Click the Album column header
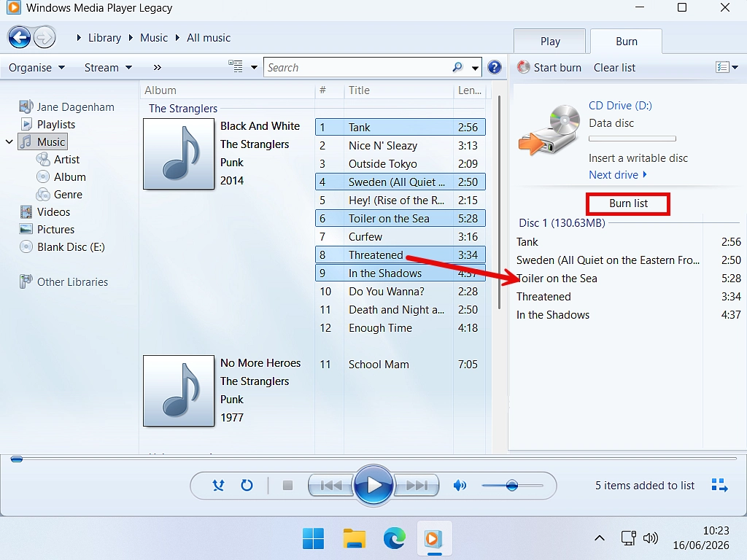This screenshot has width=747, height=560. coord(228,90)
